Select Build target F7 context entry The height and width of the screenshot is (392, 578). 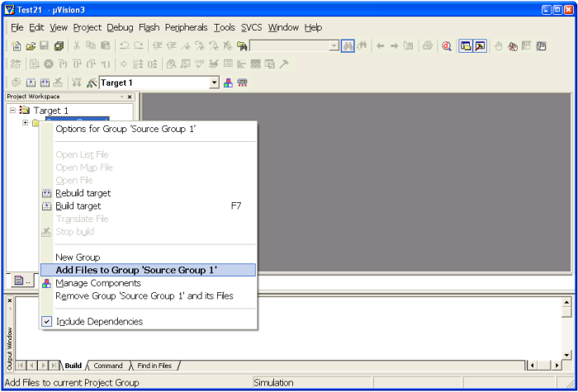click(148, 206)
